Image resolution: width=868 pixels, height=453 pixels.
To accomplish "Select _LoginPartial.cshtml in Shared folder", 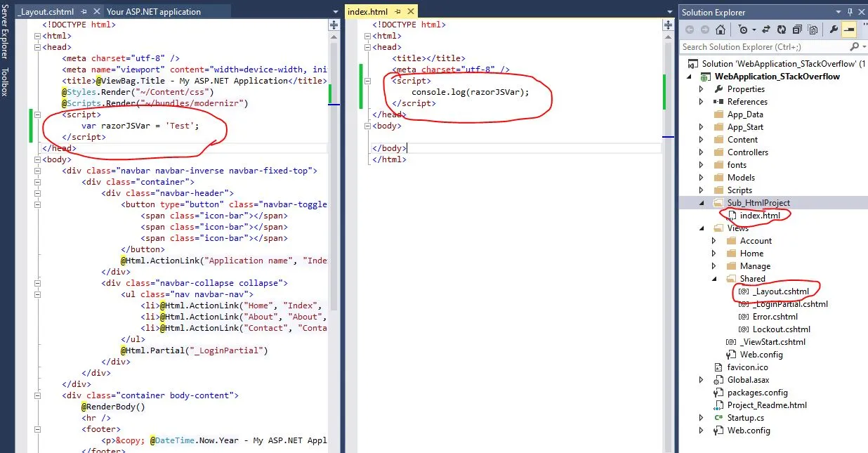I will click(790, 304).
